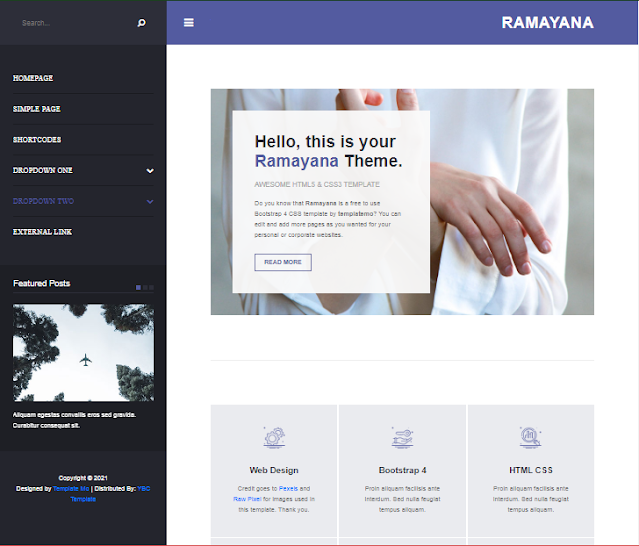Open the Raw Pixel credit link
Screen dimensions: 639x546
pos(247,499)
